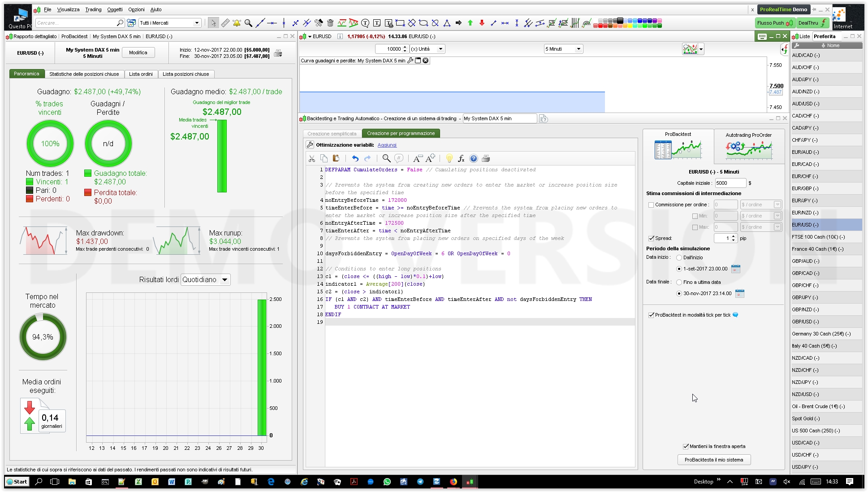Open the Lista ordini tab
Screen dimensions: 868x492
click(x=141, y=74)
